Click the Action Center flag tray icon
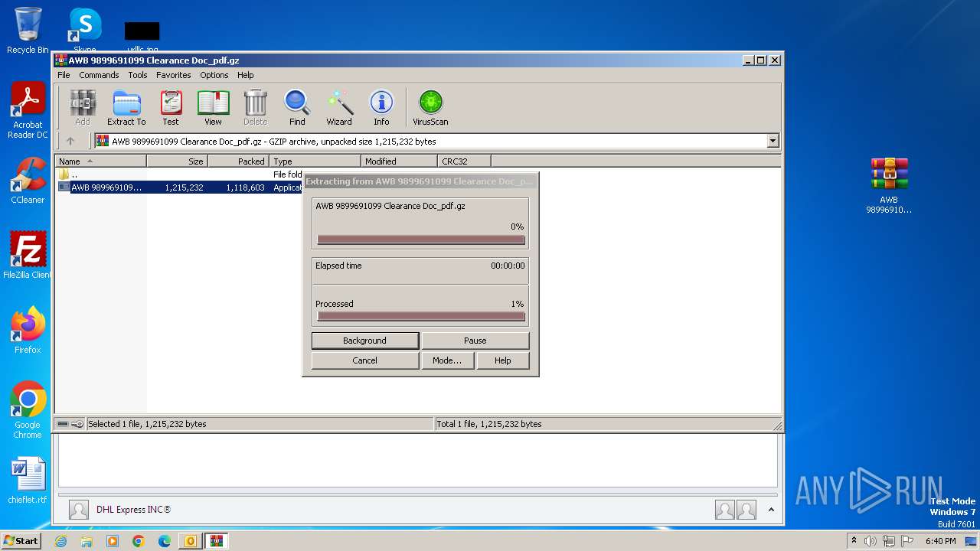Viewport: 980px width, 551px height. point(907,541)
